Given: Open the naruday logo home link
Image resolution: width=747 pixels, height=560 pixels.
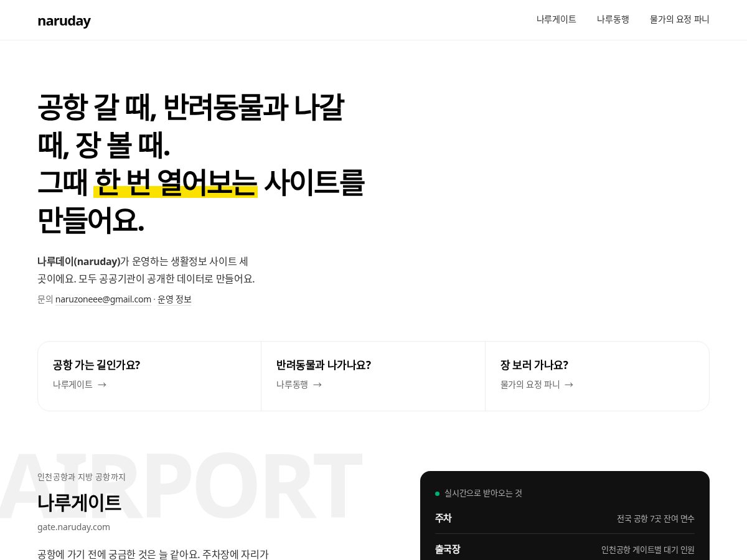Looking at the screenshot, I should click(x=64, y=21).
